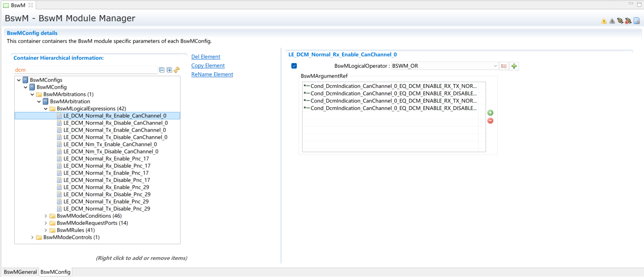Screen dimensions: 644x277
Task: Collapse all tree nodes with minus icon
Action: 162,70
